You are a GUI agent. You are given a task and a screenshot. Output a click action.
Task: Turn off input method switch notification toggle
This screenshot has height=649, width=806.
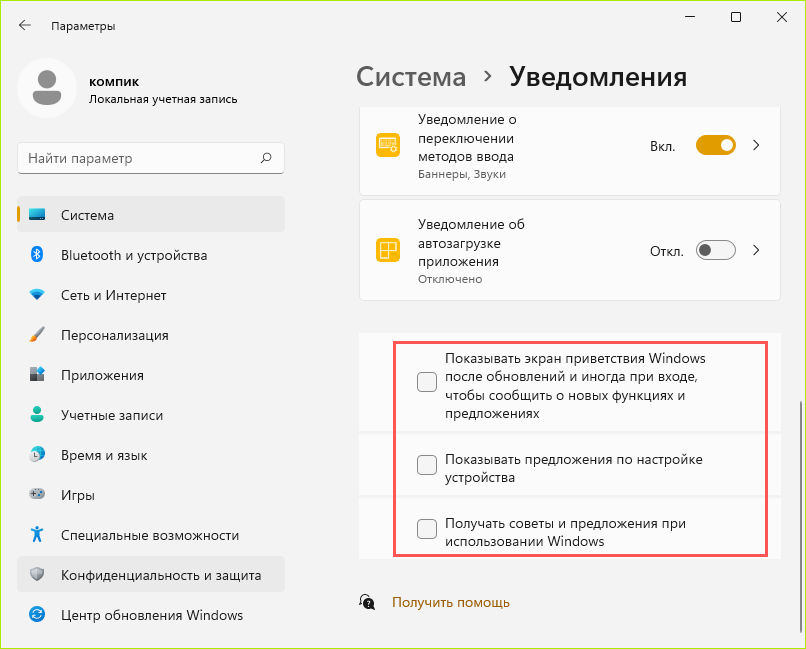[716, 145]
